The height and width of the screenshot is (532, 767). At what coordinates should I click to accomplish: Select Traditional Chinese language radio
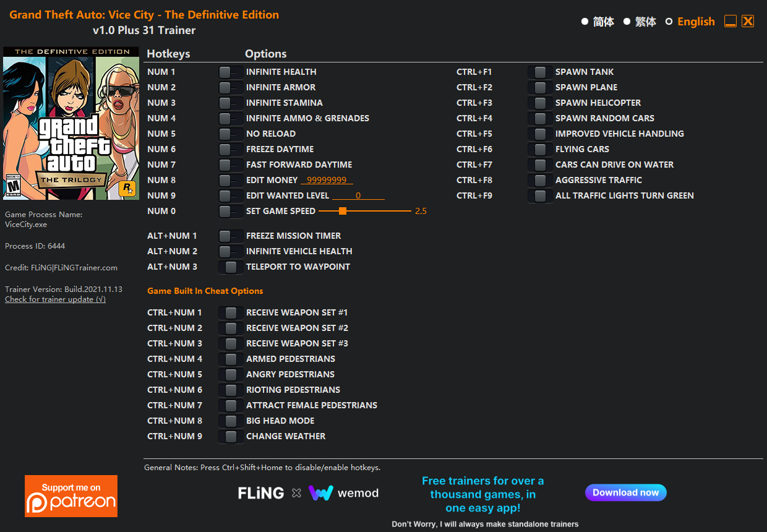click(627, 22)
